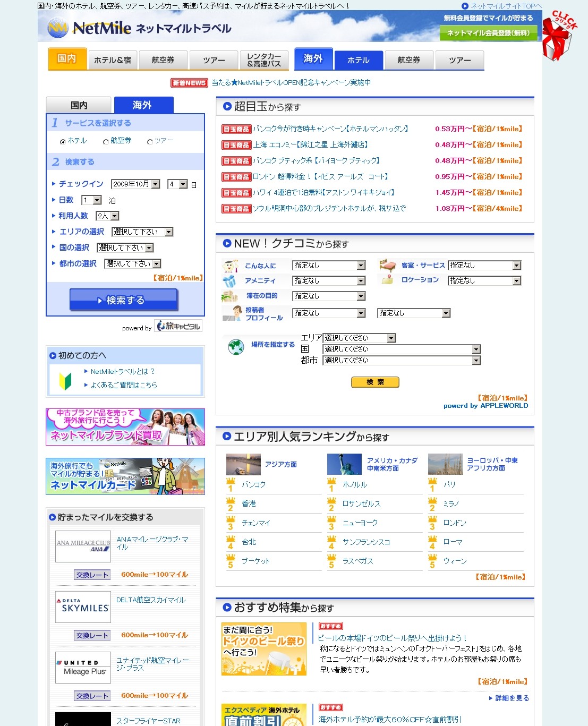
Task: Click the crown icon ranked 1 for パリ
Action: pyautogui.click(x=432, y=485)
